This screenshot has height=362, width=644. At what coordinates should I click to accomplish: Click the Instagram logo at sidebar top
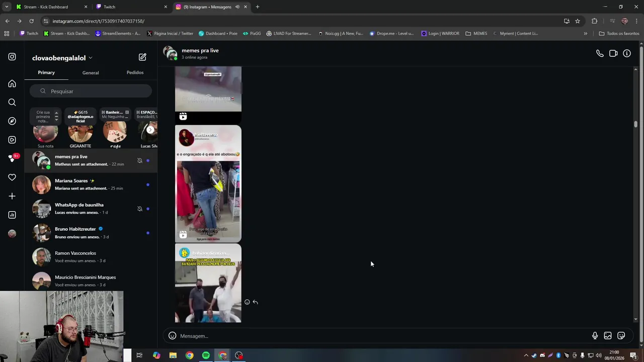tap(12, 57)
